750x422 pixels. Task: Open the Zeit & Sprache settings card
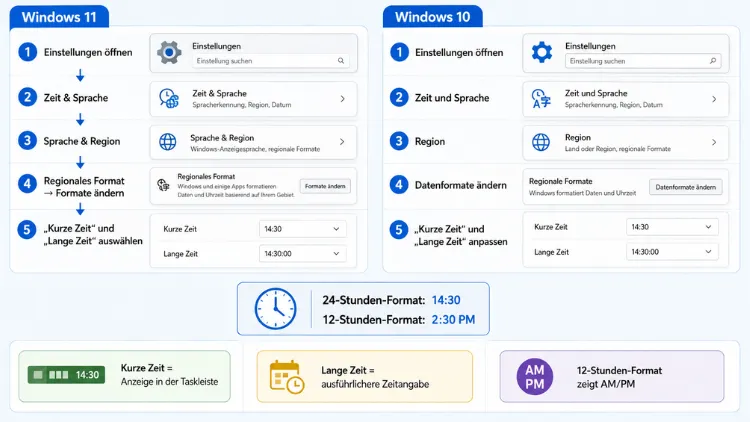tap(254, 99)
